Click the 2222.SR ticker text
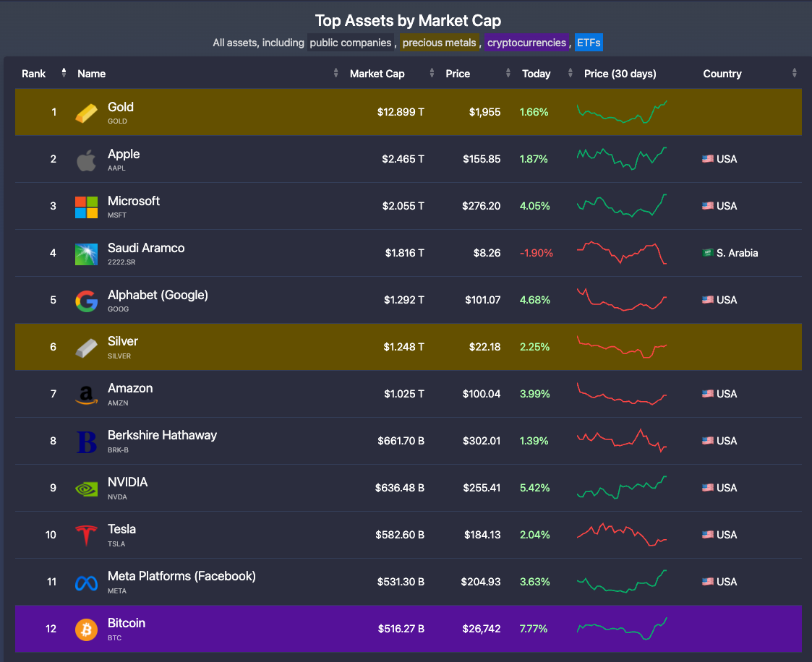812x662 pixels. pos(121,262)
